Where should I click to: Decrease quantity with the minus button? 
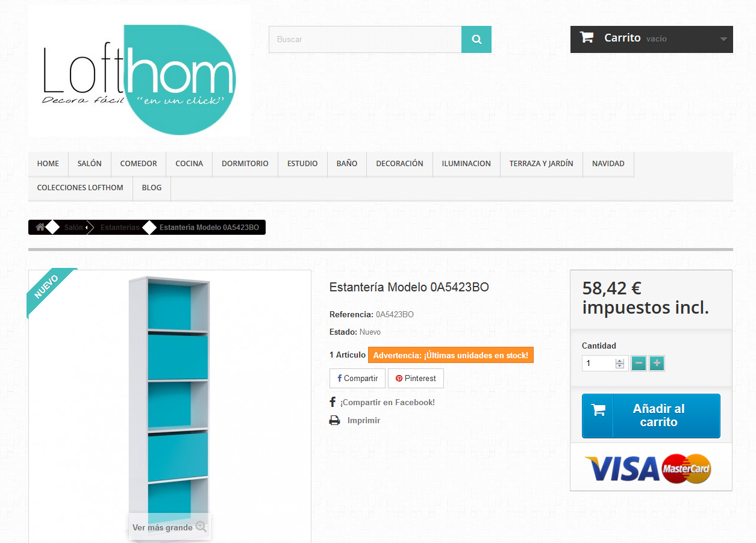(639, 363)
